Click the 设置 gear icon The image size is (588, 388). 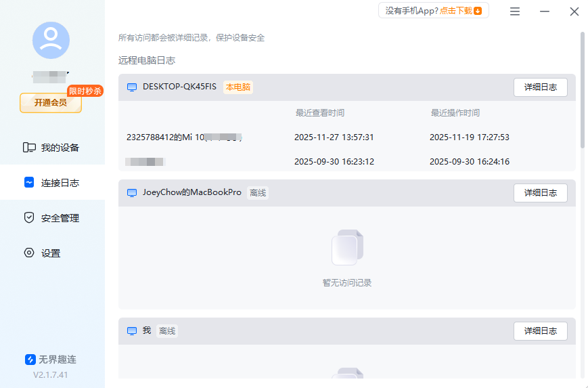click(29, 253)
